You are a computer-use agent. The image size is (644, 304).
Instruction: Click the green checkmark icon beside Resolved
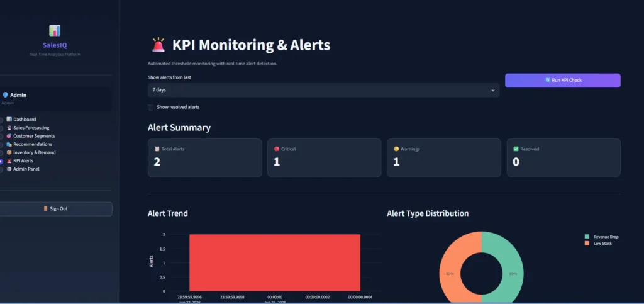tap(516, 149)
